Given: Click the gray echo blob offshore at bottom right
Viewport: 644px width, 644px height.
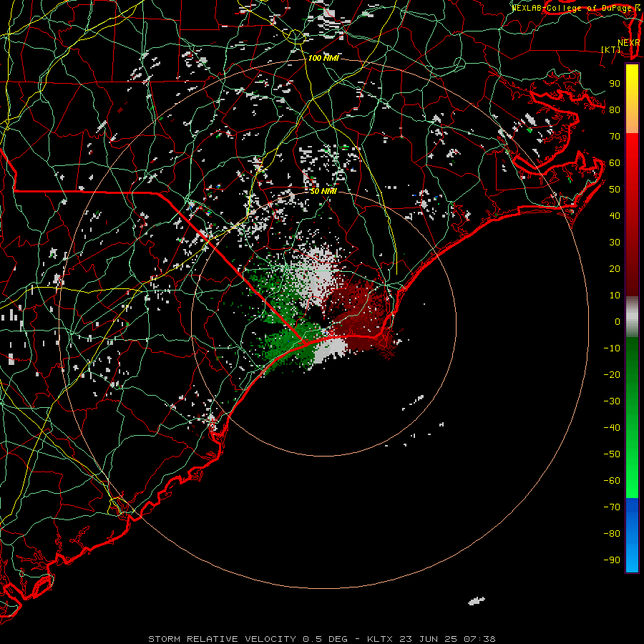Looking at the screenshot, I should [x=477, y=601].
